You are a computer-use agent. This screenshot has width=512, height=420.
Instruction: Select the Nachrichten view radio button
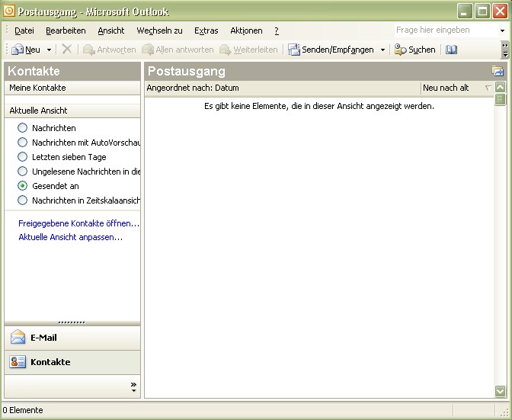click(22, 128)
